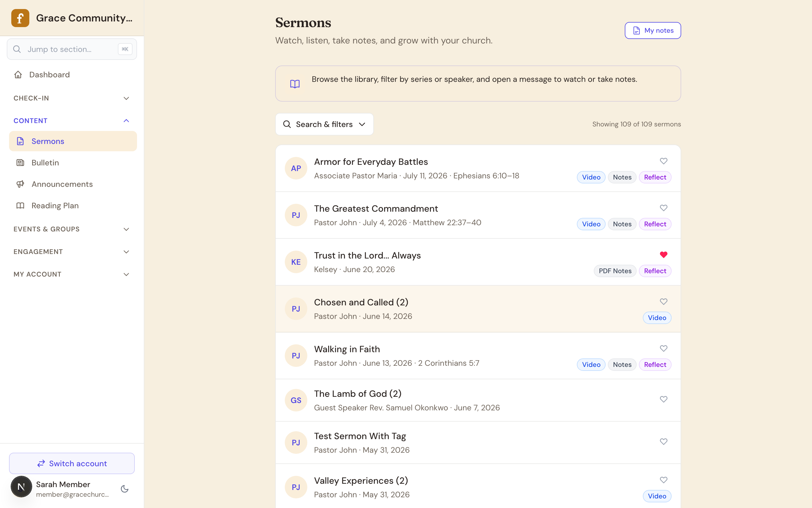
Task: Click the AP avatar for Armor for Everyday Battles
Action: (x=296, y=168)
